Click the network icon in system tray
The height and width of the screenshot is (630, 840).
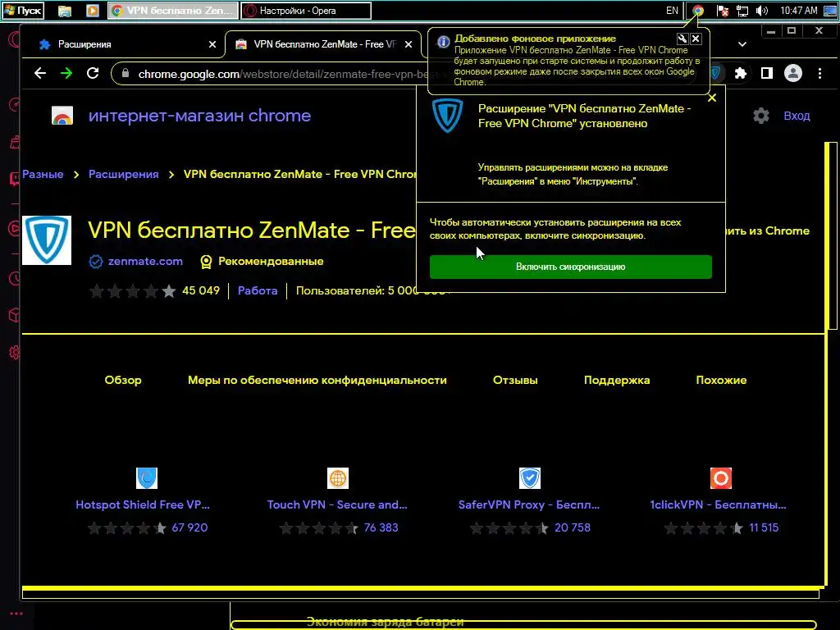[x=742, y=11]
